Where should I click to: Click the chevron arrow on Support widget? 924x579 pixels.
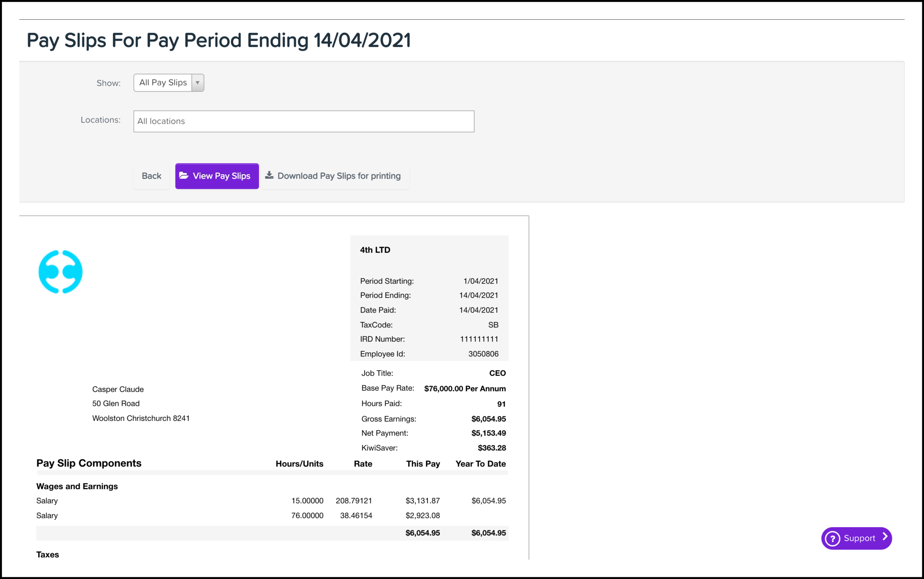(885, 537)
